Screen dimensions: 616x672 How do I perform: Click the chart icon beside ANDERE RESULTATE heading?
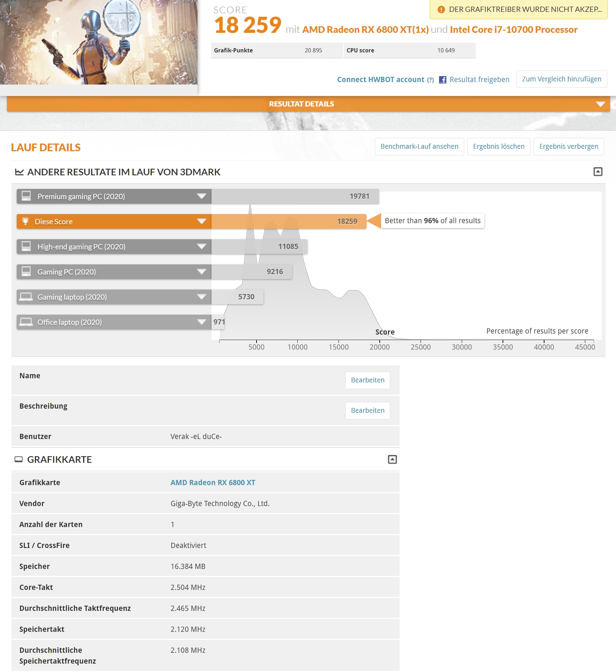point(20,172)
